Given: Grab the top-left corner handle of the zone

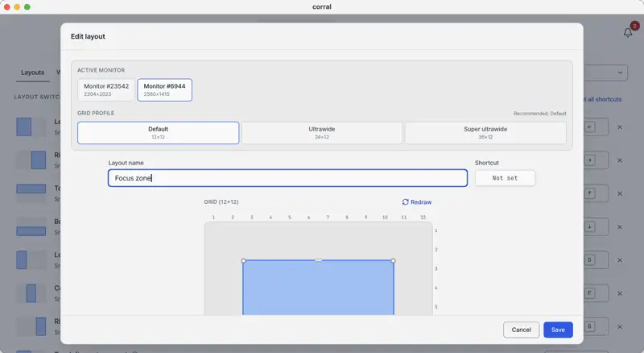Looking at the screenshot, I should 243,260.
